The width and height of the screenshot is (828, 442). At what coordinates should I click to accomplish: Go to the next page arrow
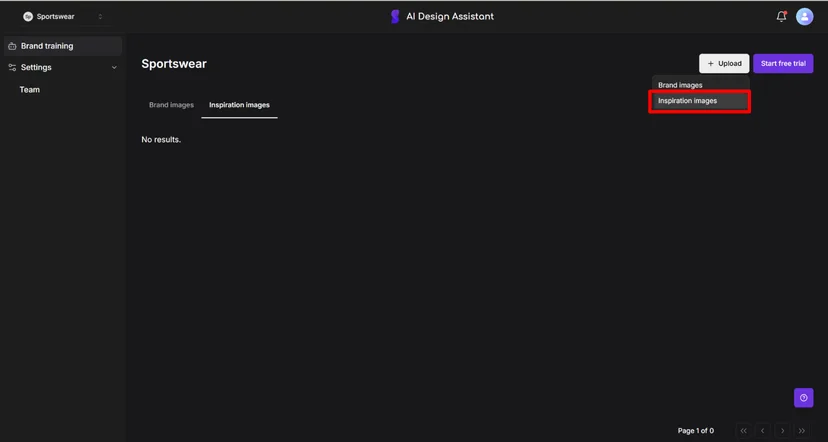tap(783, 430)
